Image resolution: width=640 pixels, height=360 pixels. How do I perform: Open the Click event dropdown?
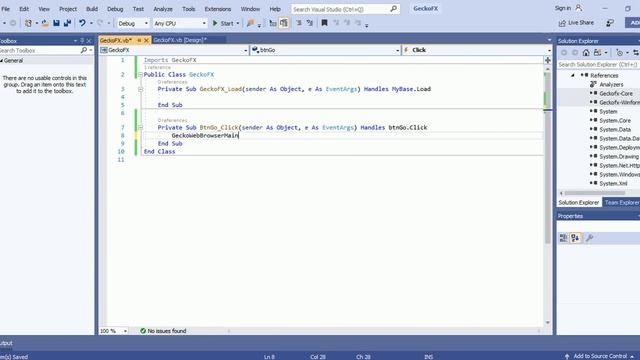point(477,50)
